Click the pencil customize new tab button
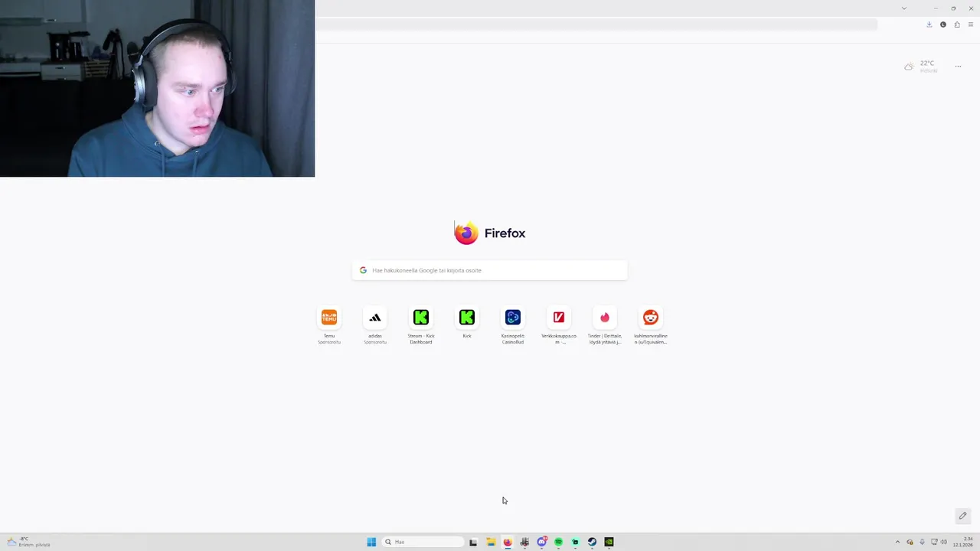Image resolution: width=980 pixels, height=551 pixels. click(x=963, y=516)
